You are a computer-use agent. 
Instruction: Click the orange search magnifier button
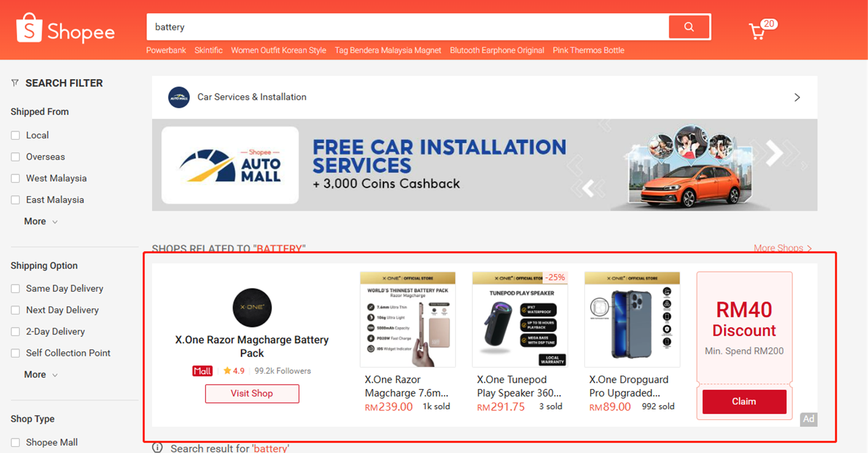689,27
